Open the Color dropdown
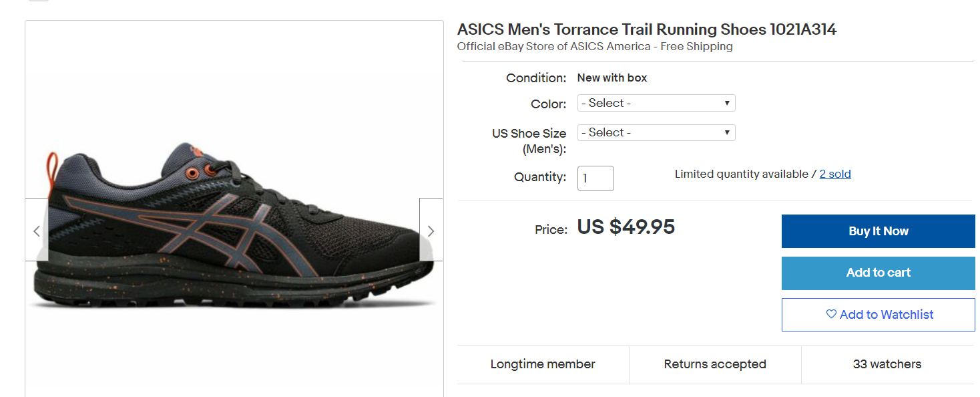Viewport: 980px width, 397px height. [656, 103]
